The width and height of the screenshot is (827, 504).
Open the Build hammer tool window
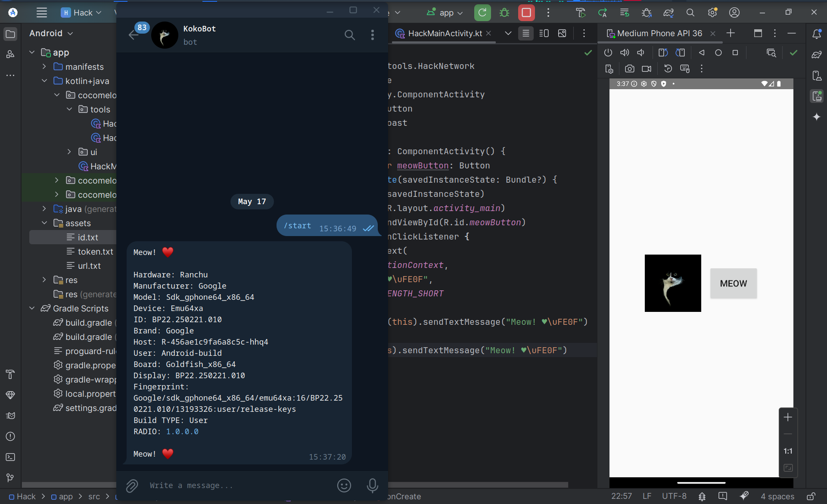(x=10, y=374)
